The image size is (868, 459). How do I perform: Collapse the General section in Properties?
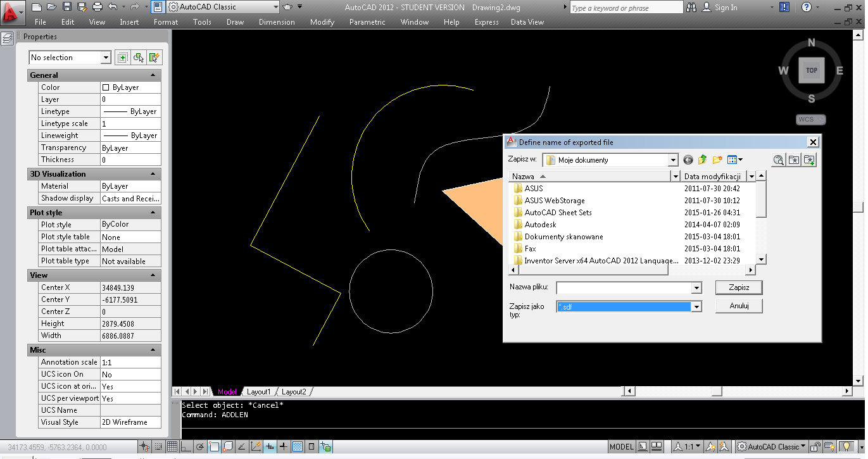[153, 75]
